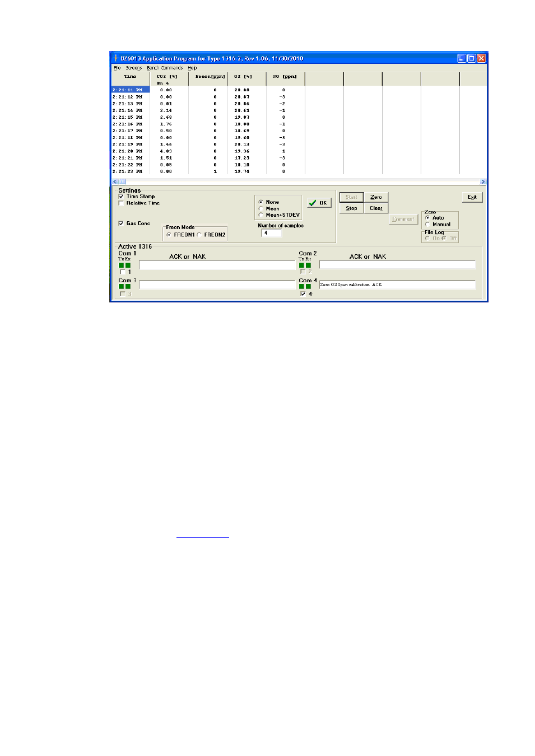Maximize the BZ6013 application window
The width and height of the screenshot is (535, 756).
coord(471,58)
